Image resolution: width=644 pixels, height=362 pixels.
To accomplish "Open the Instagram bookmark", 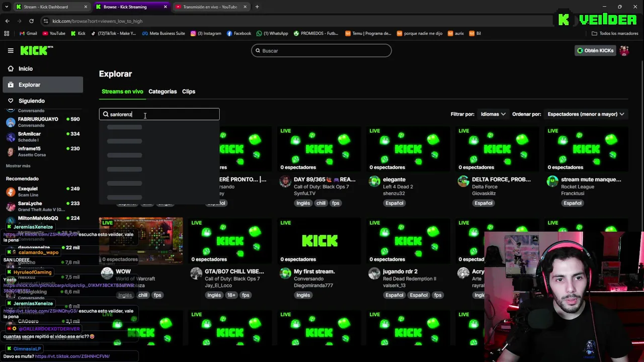I will pyautogui.click(x=206, y=33).
